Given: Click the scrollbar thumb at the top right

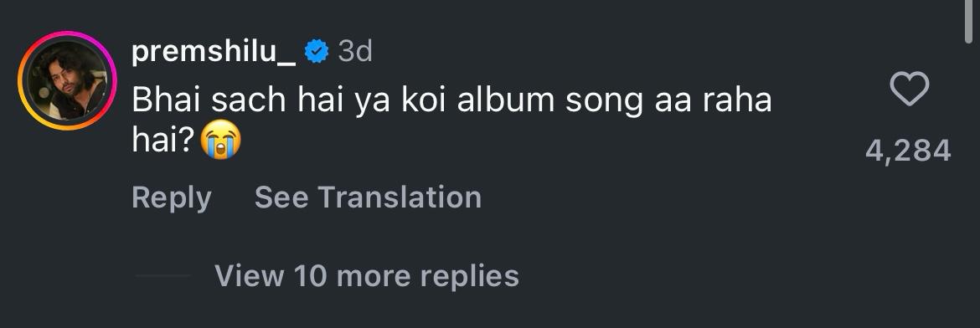Looking at the screenshot, I should point(969,21).
